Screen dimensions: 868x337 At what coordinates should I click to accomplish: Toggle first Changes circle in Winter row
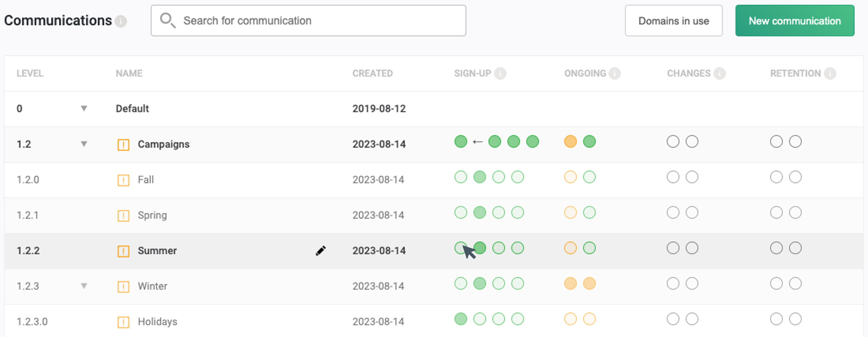(673, 283)
